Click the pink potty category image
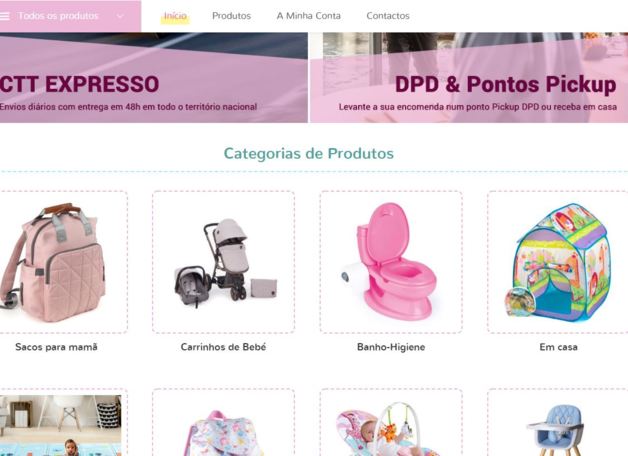Viewport: 628px width, 456px height. (x=391, y=262)
